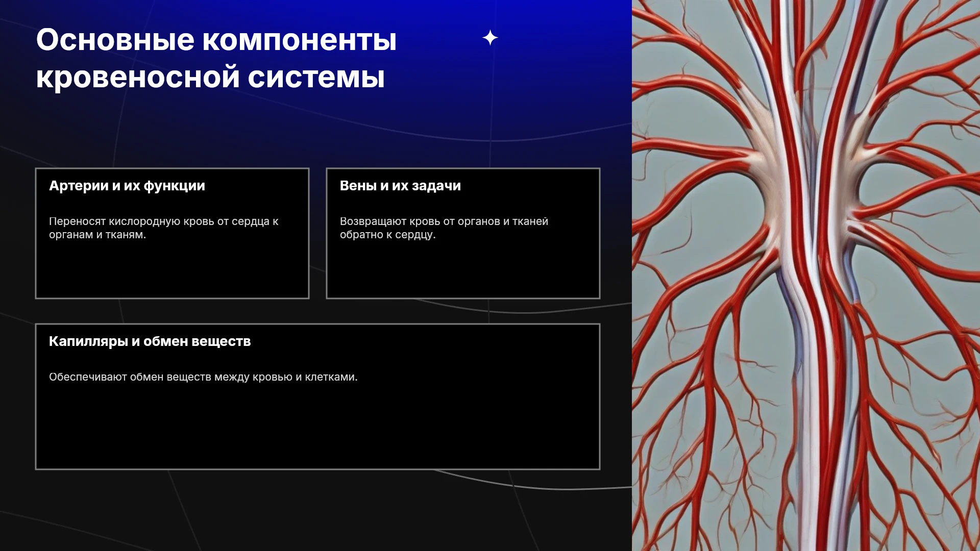Screen dimensions: 980x551
Task: Click the title line "кровеносной системы"
Action: click(x=210, y=78)
